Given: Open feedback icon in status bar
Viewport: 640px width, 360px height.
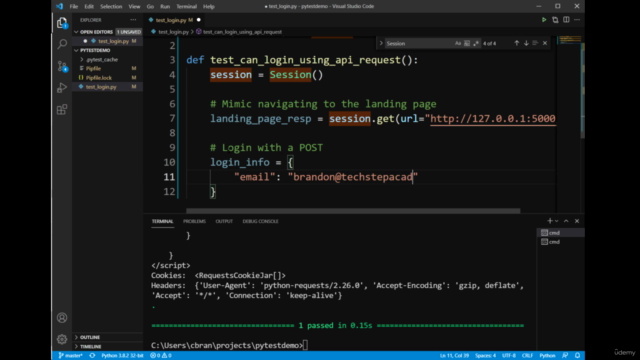Looking at the screenshot, I should pyautogui.click(x=565, y=356).
